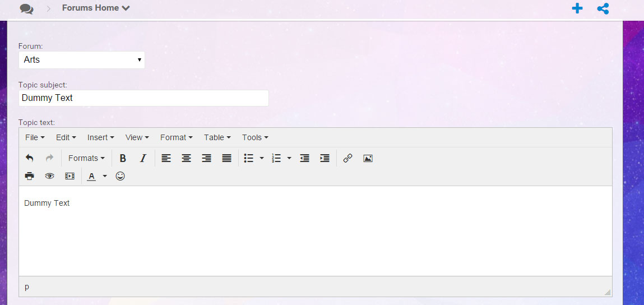The height and width of the screenshot is (305, 644).
Task: Insert an image via picture icon
Action: [x=368, y=158]
